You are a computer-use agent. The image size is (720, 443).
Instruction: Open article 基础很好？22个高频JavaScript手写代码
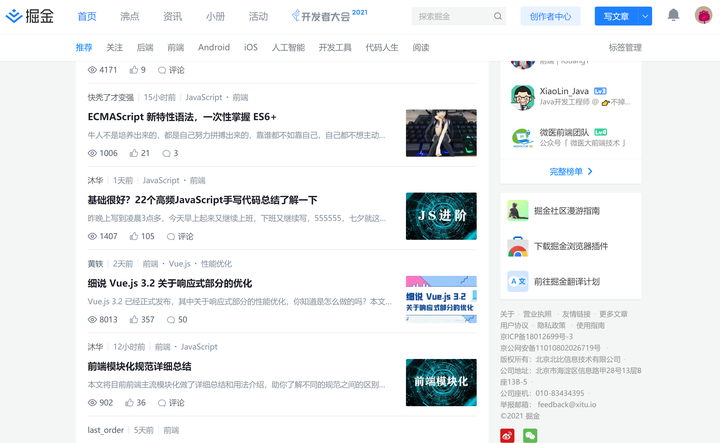[x=202, y=200]
